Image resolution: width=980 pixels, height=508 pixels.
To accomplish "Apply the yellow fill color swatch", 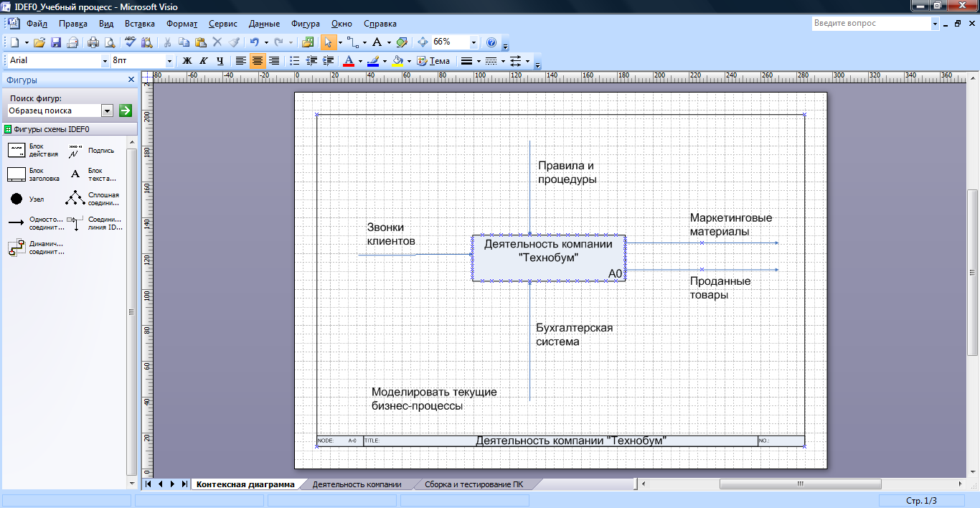I will (397, 61).
